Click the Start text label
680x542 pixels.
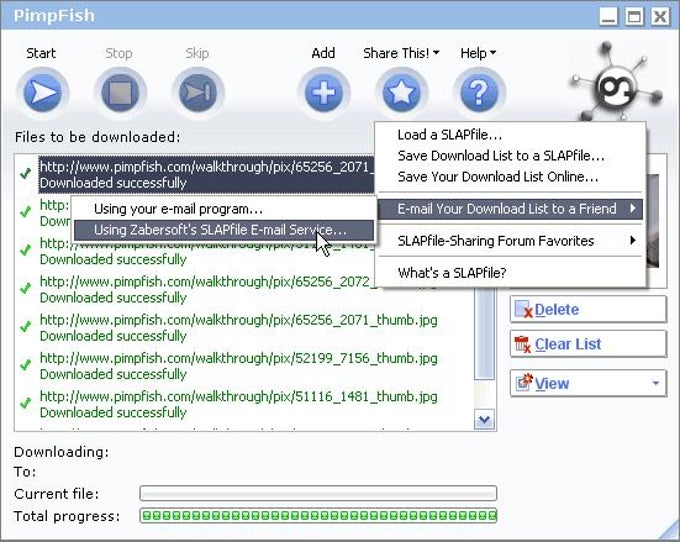pyautogui.click(x=41, y=53)
